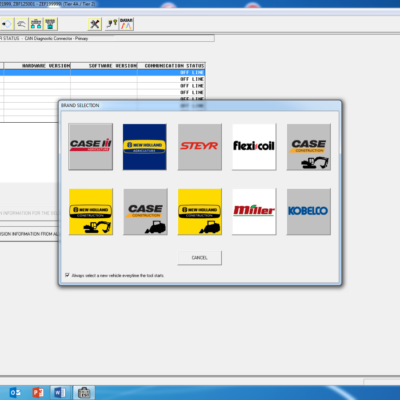
Task: Select the Flexi-coil brand tile
Action: (x=254, y=147)
